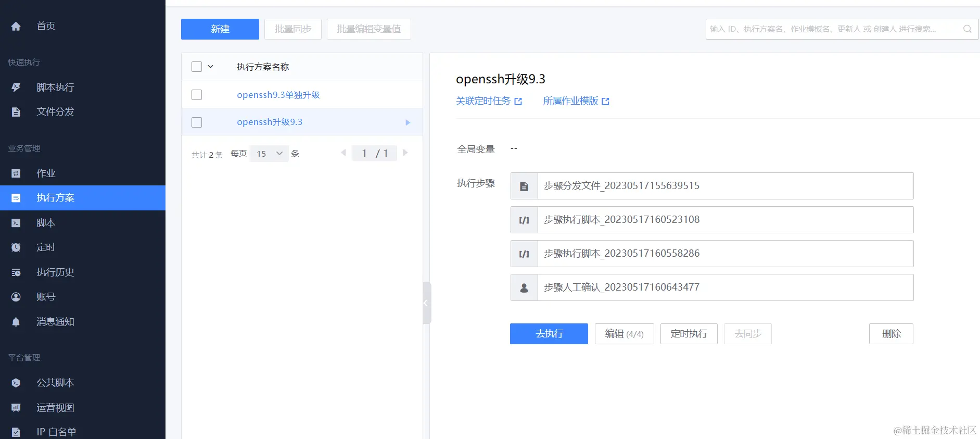Click the 定时执行 button
Viewport: 980px width, 439px height.
pos(689,334)
